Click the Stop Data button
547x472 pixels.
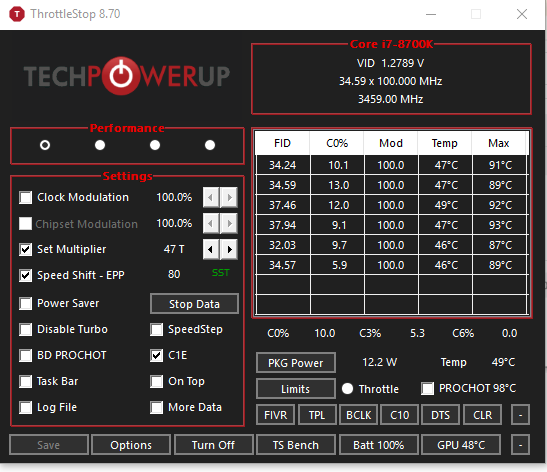point(194,304)
